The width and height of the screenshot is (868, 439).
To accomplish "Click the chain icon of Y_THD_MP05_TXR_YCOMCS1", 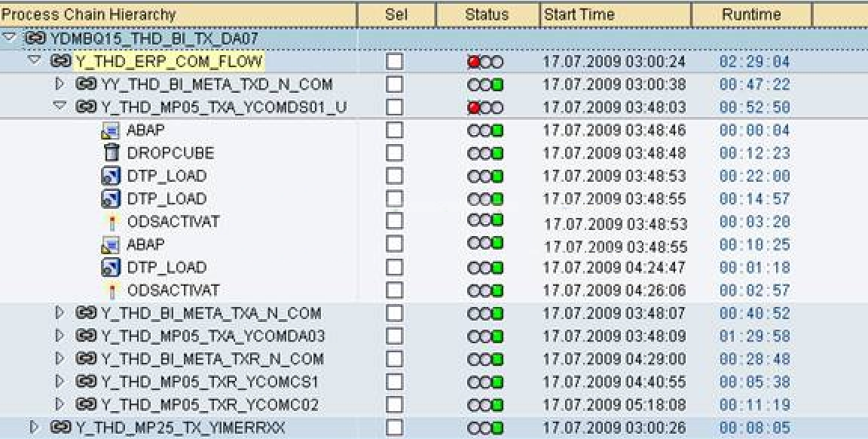I will pos(86,382).
